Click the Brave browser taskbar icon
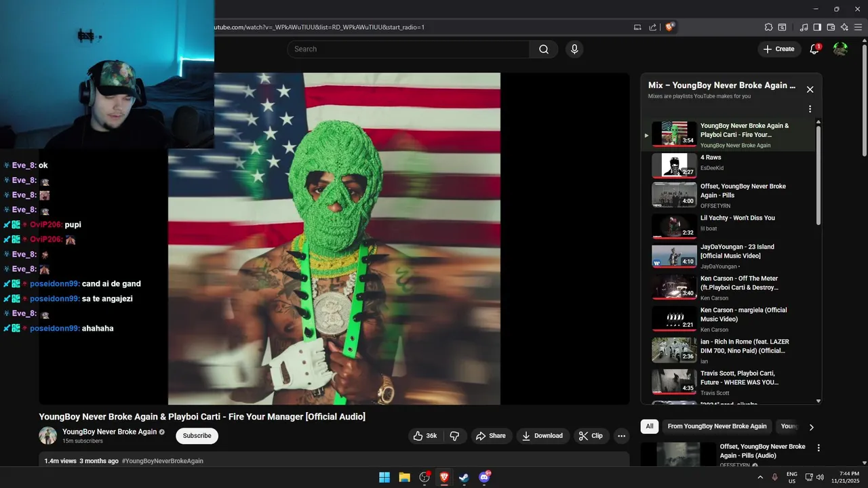Screen dimensions: 868x488 [x=444, y=477]
